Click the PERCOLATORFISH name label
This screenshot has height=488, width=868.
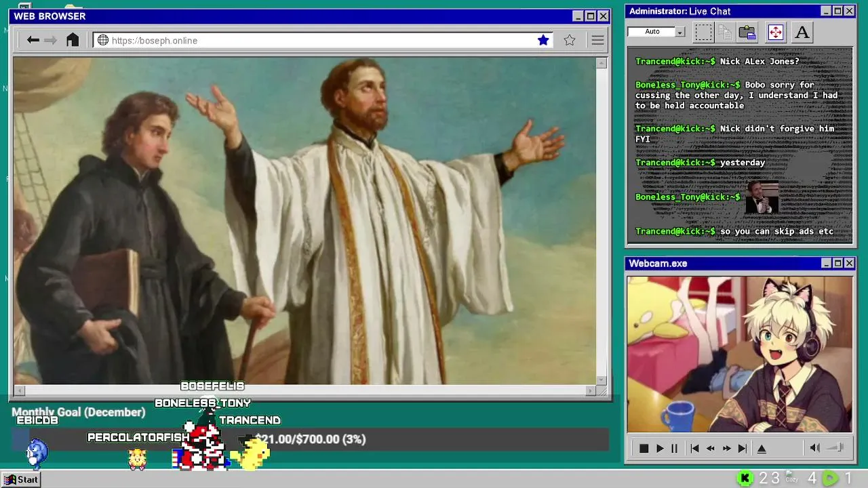tap(138, 438)
